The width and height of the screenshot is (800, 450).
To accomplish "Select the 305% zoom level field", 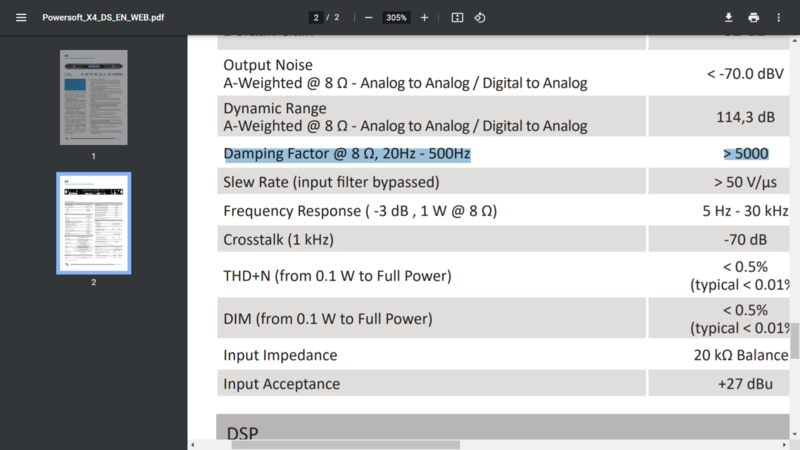I will click(x=396, y=18).
